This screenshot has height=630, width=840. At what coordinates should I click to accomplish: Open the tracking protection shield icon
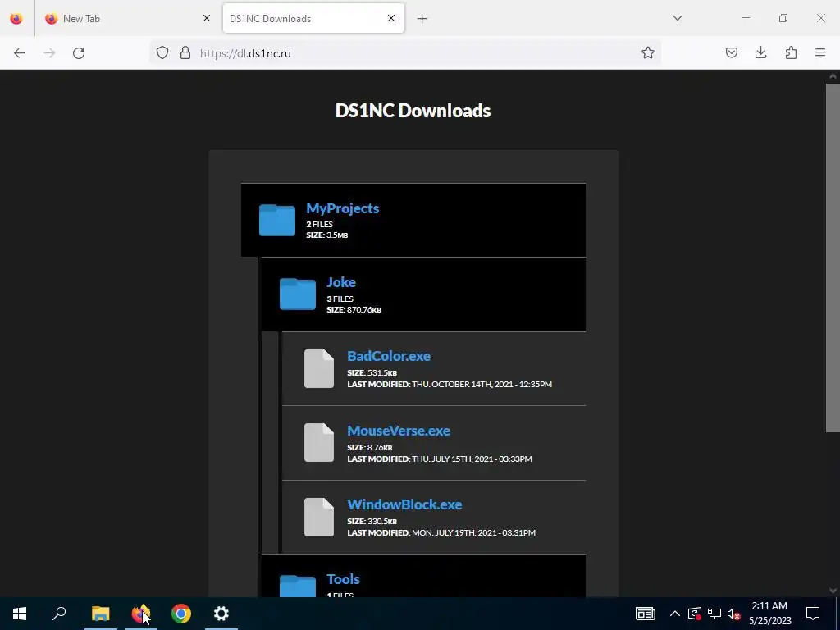[162, 52]
